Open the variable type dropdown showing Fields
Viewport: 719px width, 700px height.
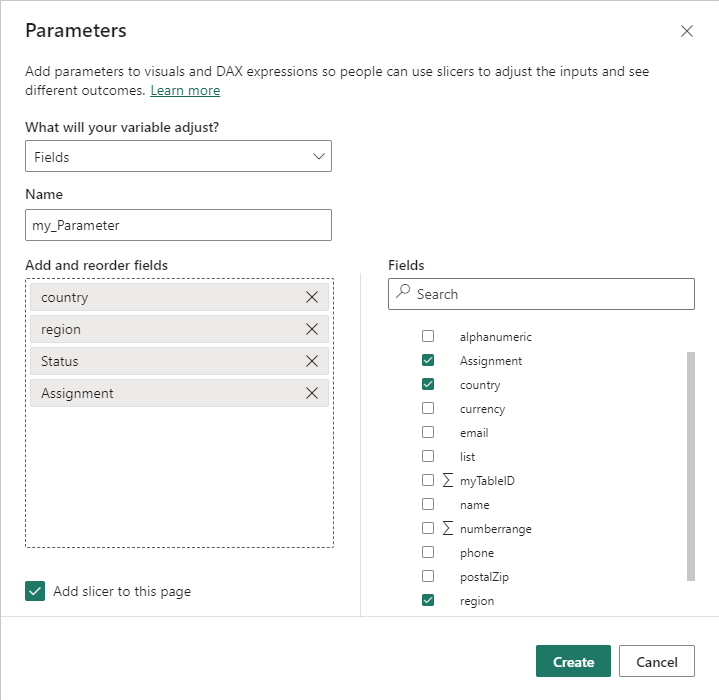point(178,157)
